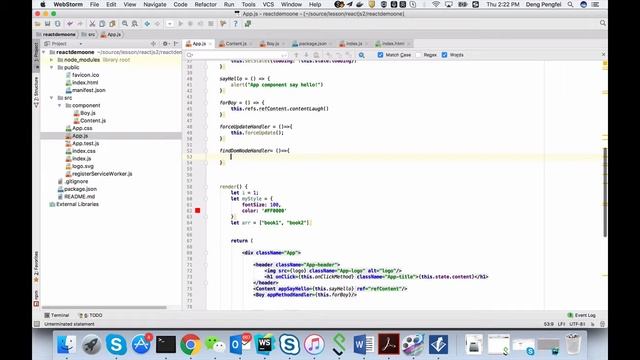Open the VCS menu
Image resolution: width=640 pixels, height=360 pixels.
(x=268, y=4)
